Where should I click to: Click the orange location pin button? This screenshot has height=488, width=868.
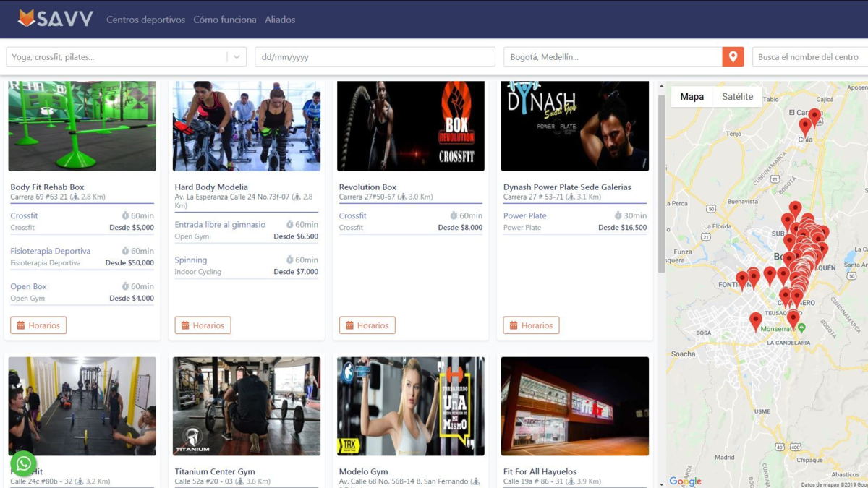733,57
